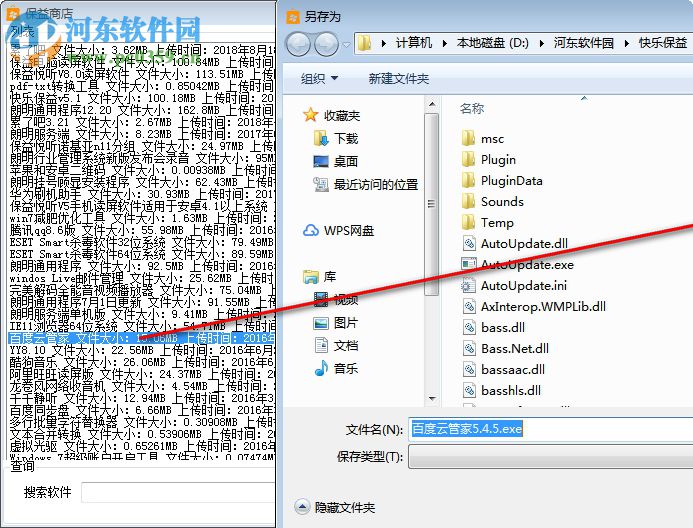Screen dimensions: 693x528
Task: Select AxInterop.WMPLib.dll file icon
Action: tap(468, 306)
